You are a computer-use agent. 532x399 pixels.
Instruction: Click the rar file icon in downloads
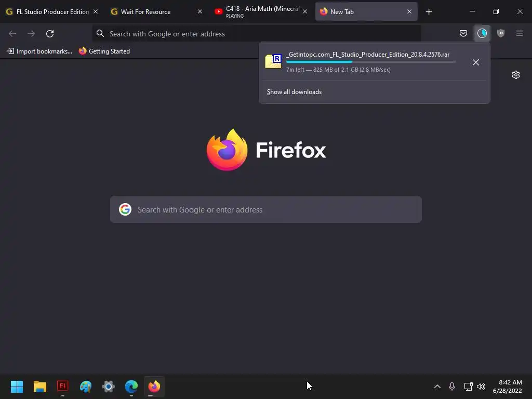(x=273, y=61)
